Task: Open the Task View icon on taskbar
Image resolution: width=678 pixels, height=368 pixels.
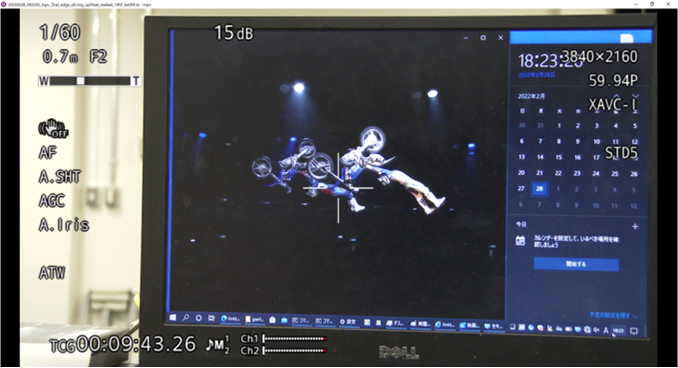Action: (x=211, y=319)
